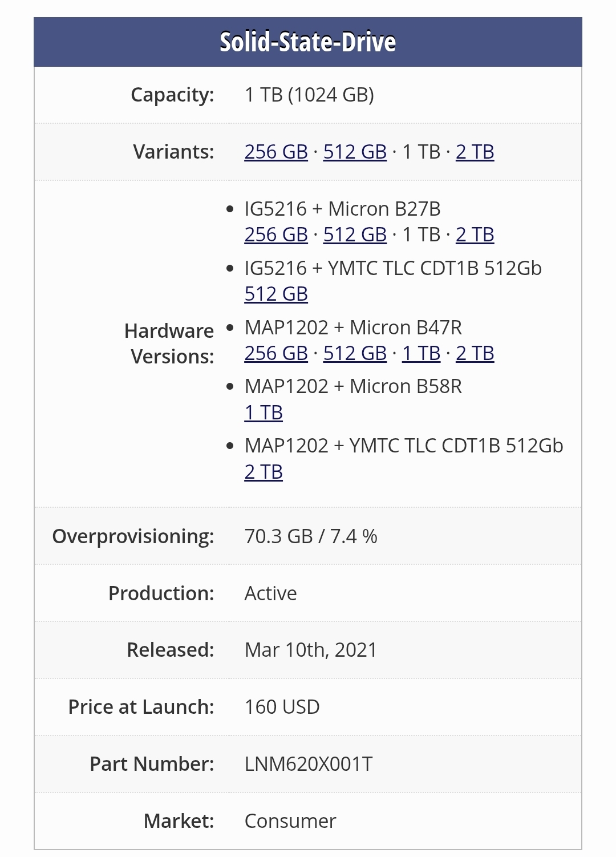Click the release date Mar 10th, 2021
Image resolution: width=616 pixels, height=857 pixels.
point(311,650)
